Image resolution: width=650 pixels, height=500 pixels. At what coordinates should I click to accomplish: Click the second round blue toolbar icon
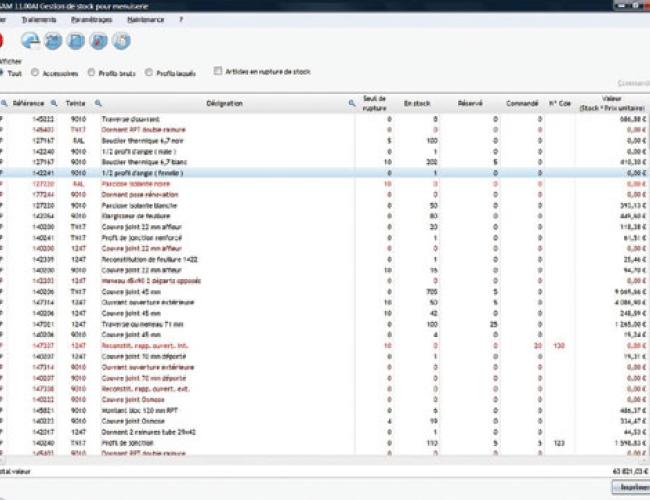click(x=53, y=41)
